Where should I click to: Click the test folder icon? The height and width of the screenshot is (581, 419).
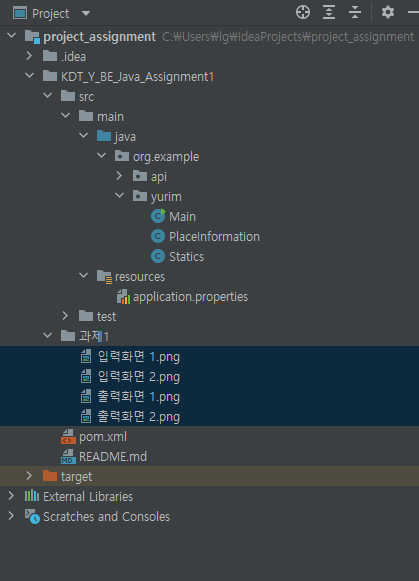tap(86, 316)
